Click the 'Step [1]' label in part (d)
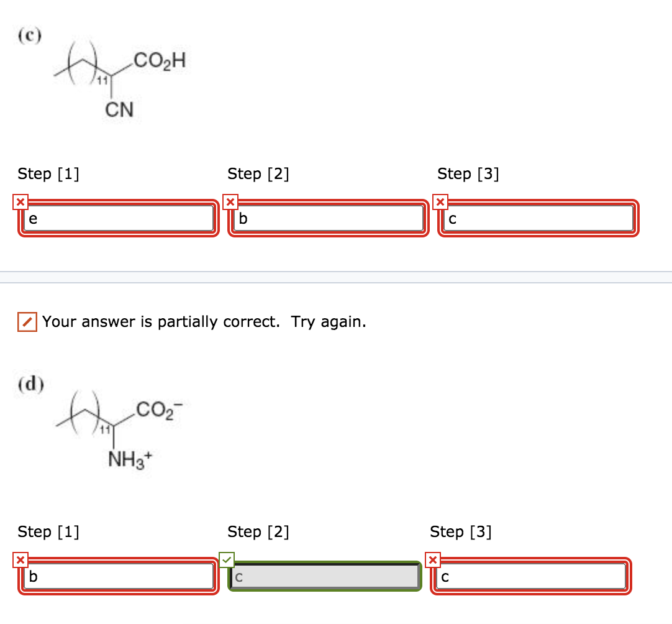The width and height of the screenshot is (672, 624). [48, 532]
